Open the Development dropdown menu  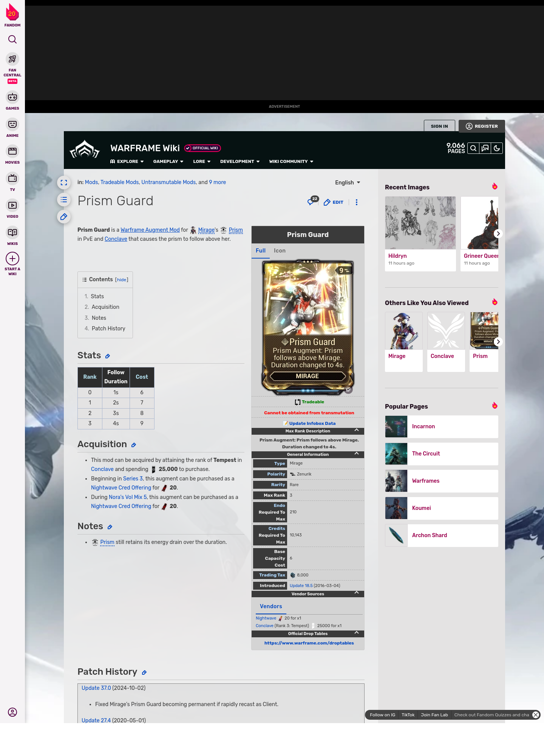(x=240, y=161)
